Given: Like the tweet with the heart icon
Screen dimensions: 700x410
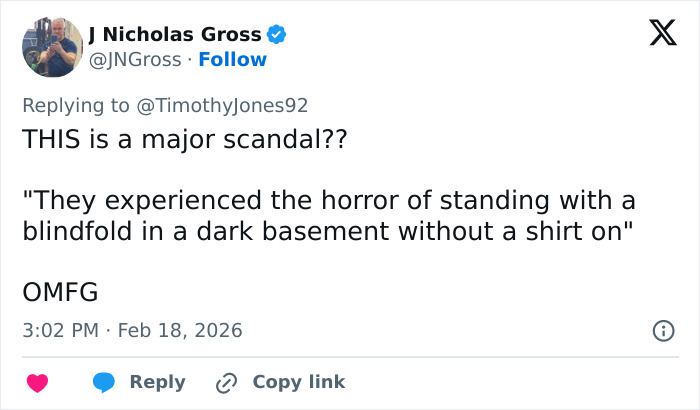Looking at the screenshot, I should pos(37,382).
